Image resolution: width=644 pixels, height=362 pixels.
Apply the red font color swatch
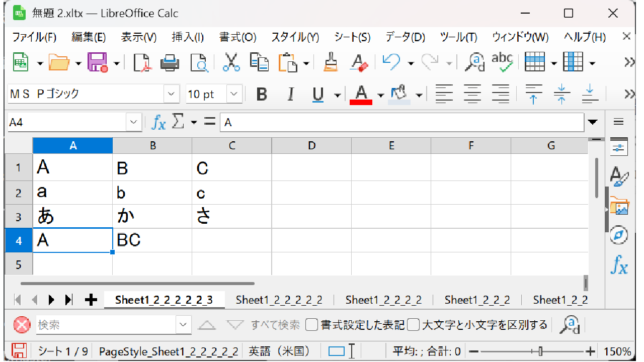[x=361, y=94]
